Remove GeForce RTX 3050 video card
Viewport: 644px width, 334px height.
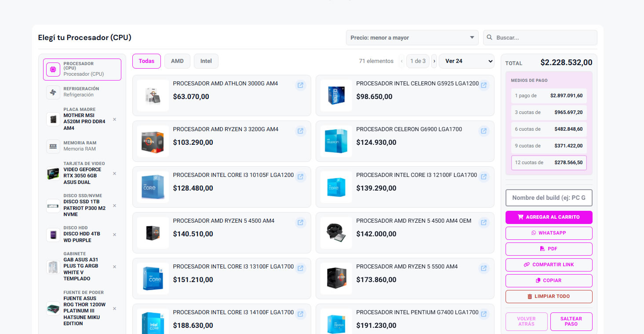(x=115, y=173)
